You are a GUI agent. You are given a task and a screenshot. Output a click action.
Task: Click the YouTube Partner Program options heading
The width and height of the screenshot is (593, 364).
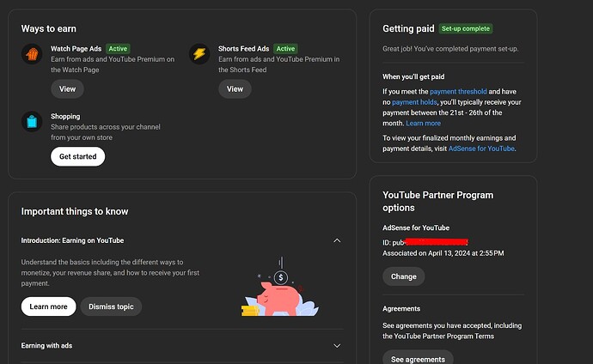(x=438, y=201)
